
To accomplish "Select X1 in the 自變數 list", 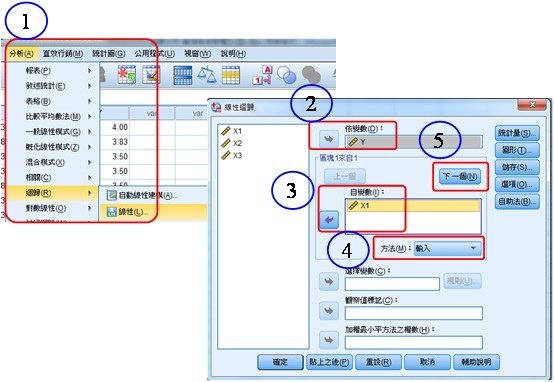I will [413, 205].
